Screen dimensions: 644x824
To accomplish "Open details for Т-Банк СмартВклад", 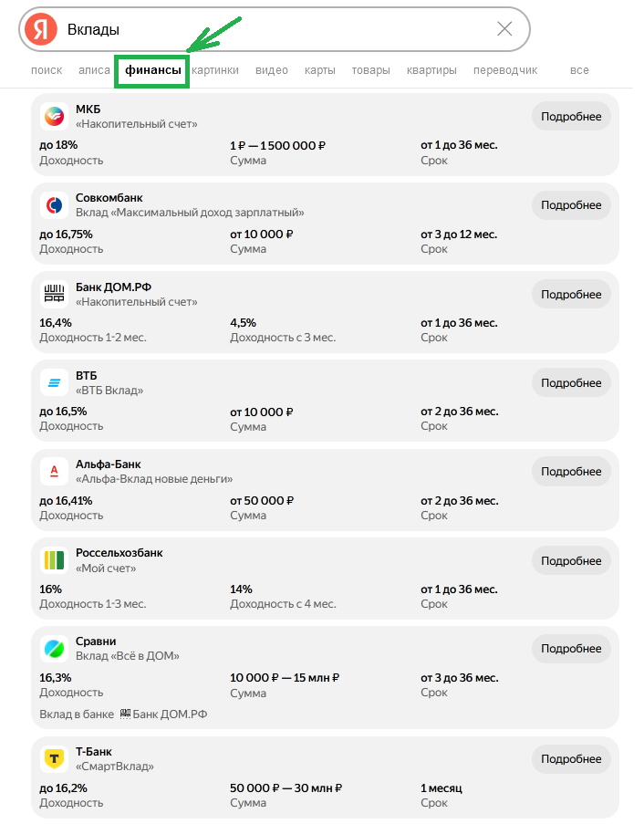I will click(571, 759).
